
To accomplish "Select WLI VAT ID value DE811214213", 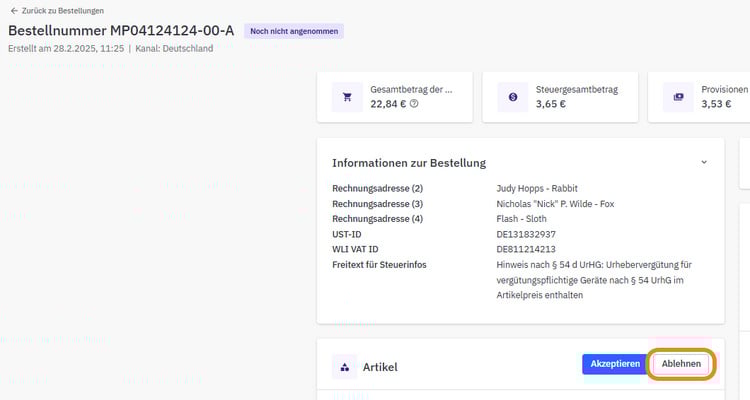I will (526, 249).
